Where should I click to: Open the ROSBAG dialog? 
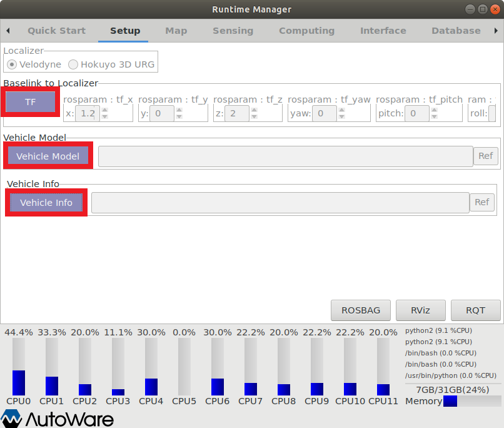(360, 310)
